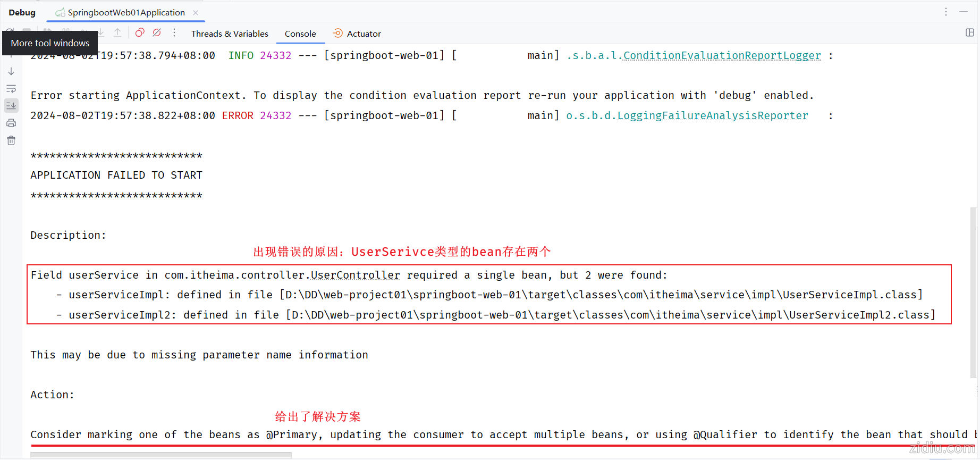Switch to Threads & Variables tab

[230, 34]
